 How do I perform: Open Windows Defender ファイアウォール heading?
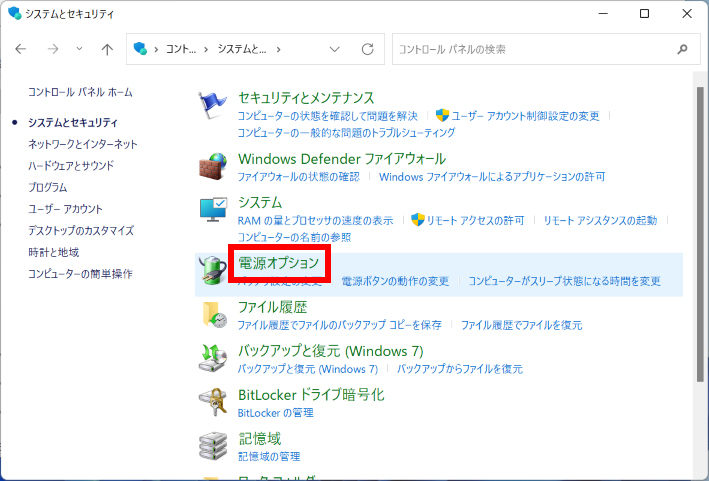click(342, 159)
